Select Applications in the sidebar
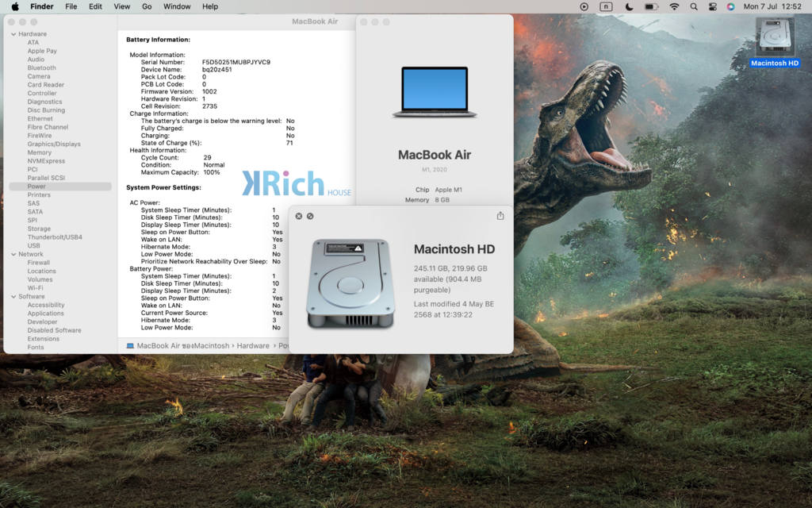This screenshot has width=812, height=508. (45, 314)
